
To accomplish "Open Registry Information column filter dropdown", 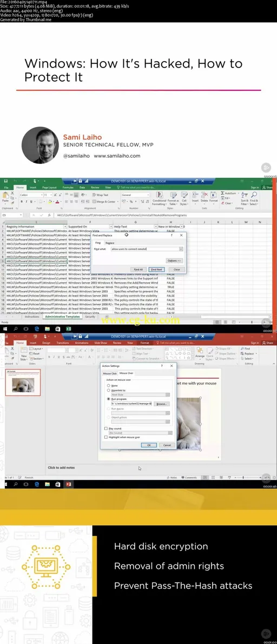I will [65, 227].
